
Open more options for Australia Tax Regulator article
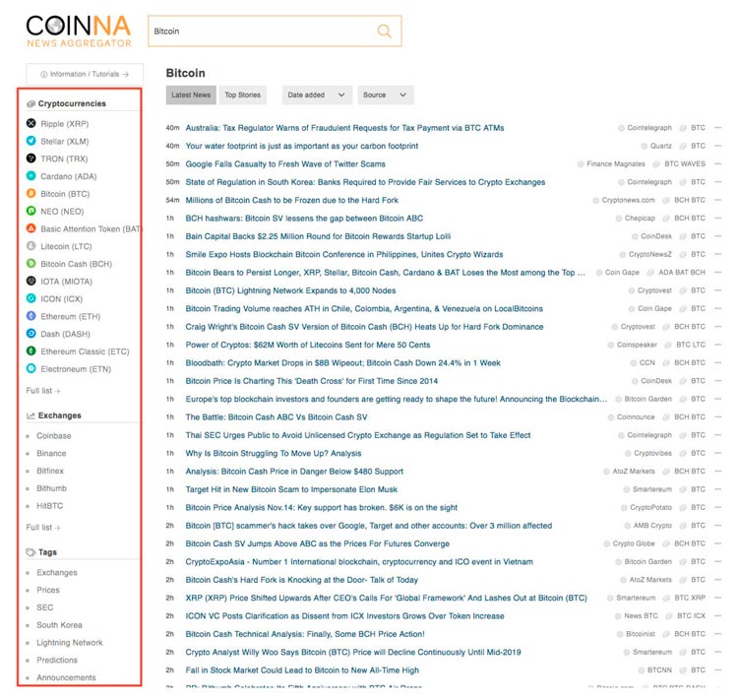pos(717,128)
